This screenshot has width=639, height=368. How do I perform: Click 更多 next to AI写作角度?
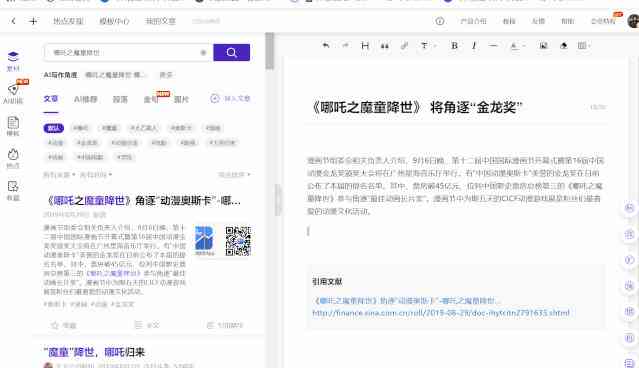point(166,75)
